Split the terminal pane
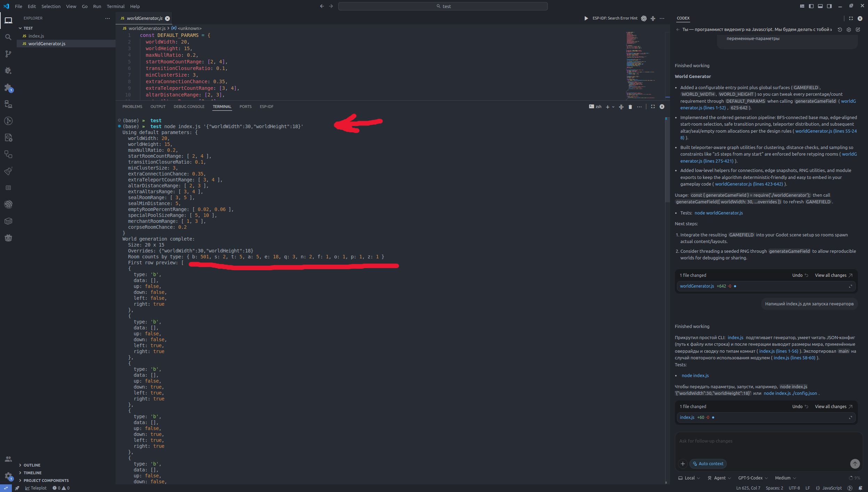Image resolution: width=868 pixels, height=492 pixels. point(621,107)
